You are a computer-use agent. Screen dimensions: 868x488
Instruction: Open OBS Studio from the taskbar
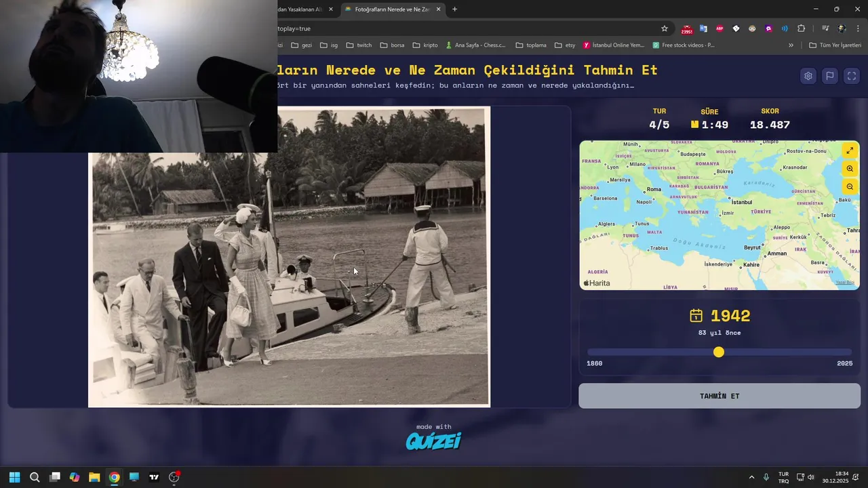(174, 477)
